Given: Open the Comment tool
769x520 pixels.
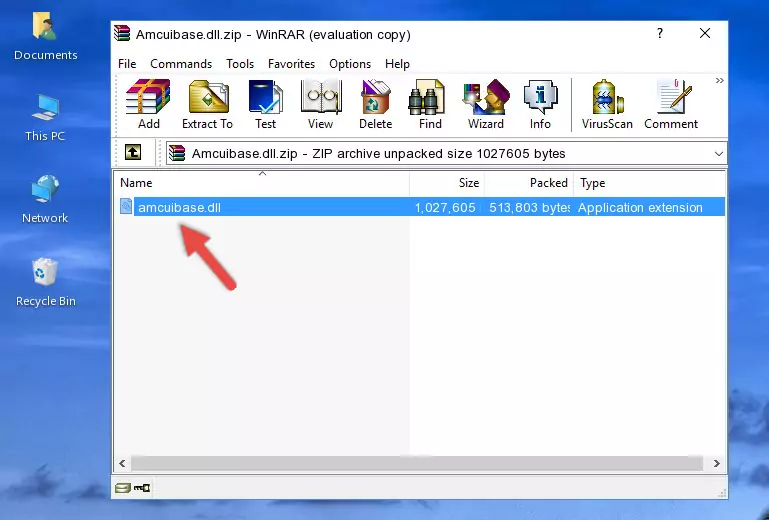Looking at the screenshot, I should [671, 104].
